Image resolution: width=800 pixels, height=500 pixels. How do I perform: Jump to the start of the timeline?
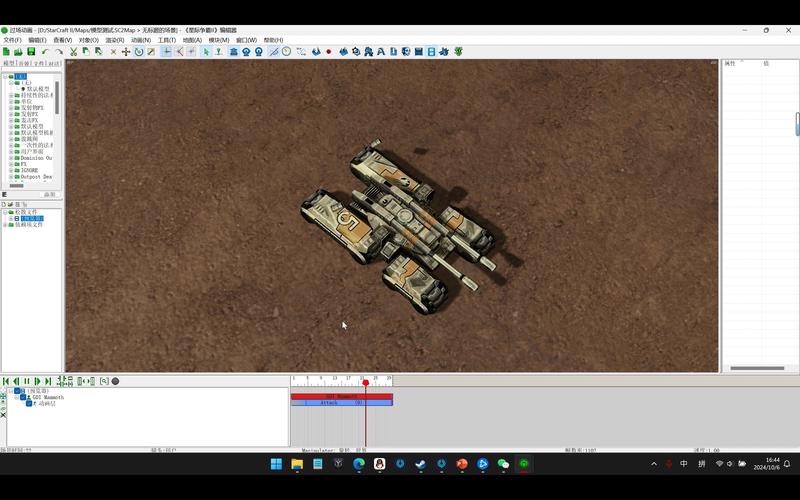point(6,381)
